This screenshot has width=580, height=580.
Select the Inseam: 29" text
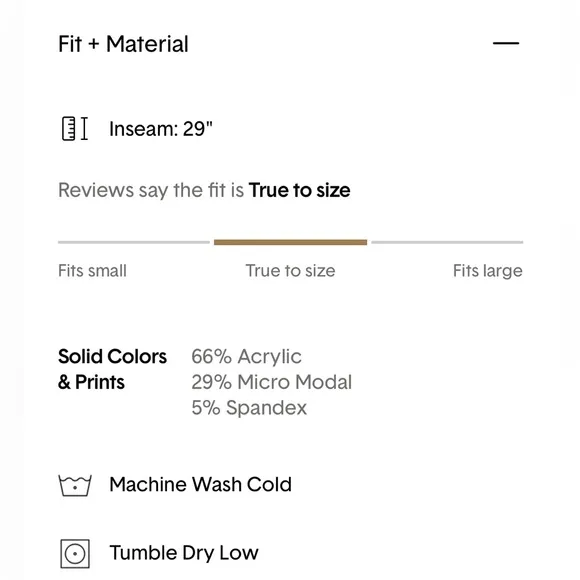point(161,129)
